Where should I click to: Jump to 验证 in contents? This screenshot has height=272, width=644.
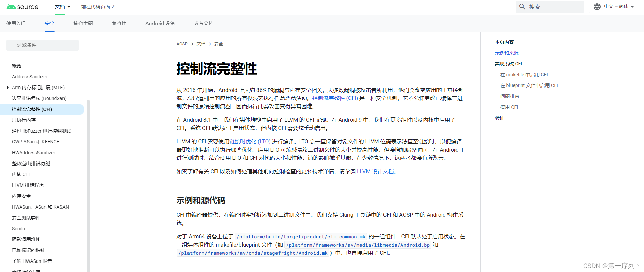pyautogui.click(x=500, y=118)
